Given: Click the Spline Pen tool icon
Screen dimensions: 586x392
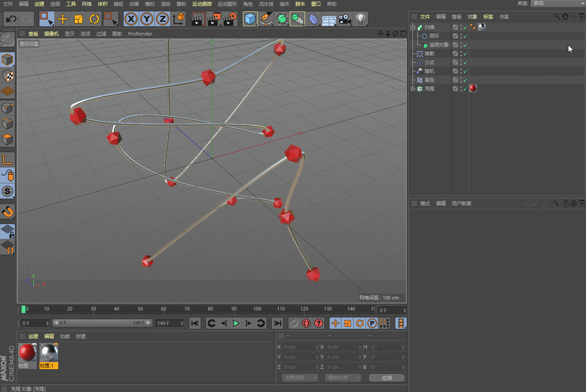Looking at the screenshot, I should point(266,19).
